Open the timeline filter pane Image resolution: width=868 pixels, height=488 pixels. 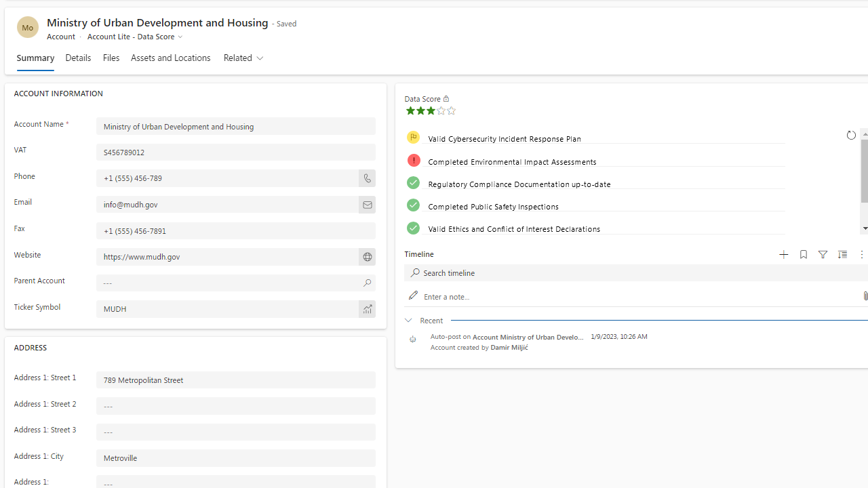coord(823,255)
